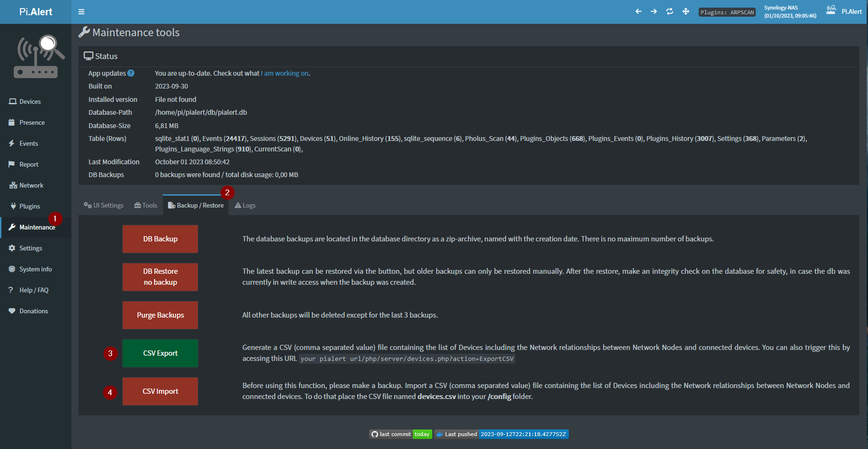
Task: Click the refresh icon in top bar
Action: point(670,11)
